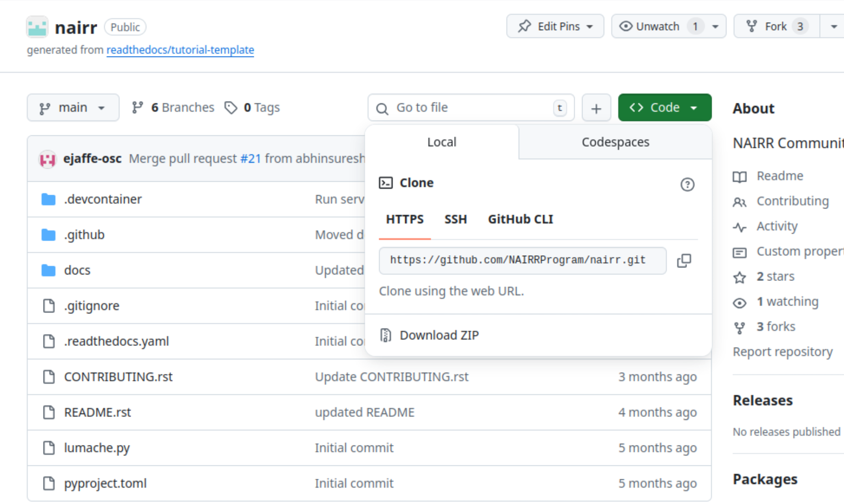The width and height of the screenshot is (844, 504).
Task: Open the main branch selector dropdown
Action: pyautogui.click(x=73, y=108)
